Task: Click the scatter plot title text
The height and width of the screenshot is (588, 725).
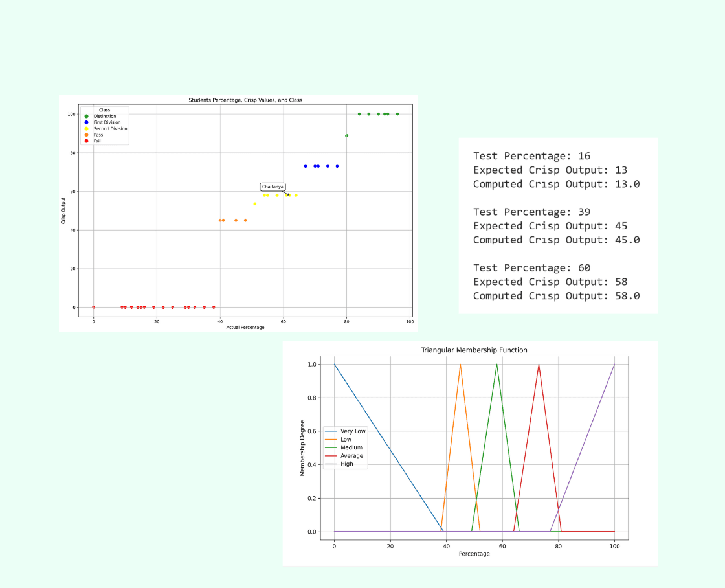Action: 245,100
